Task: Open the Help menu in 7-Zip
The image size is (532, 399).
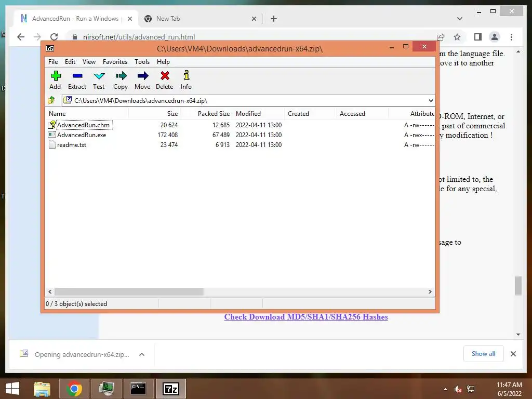Action: [x=163, y=62]
